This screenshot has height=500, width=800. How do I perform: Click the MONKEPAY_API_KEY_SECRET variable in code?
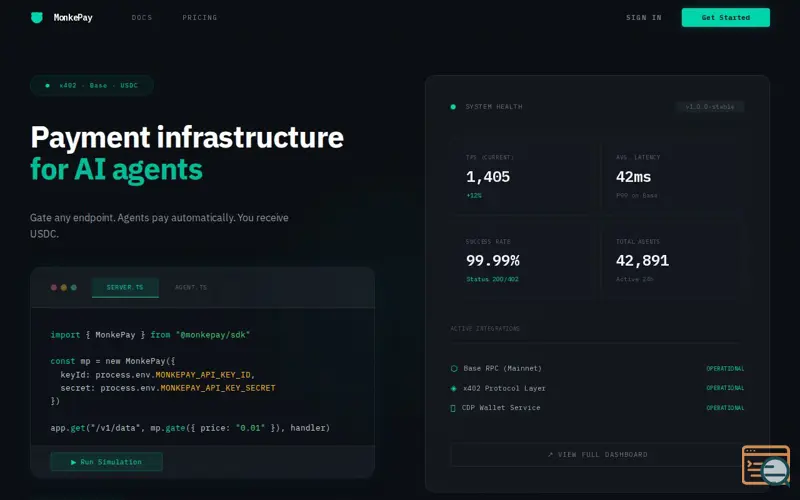tap(218, 388)
